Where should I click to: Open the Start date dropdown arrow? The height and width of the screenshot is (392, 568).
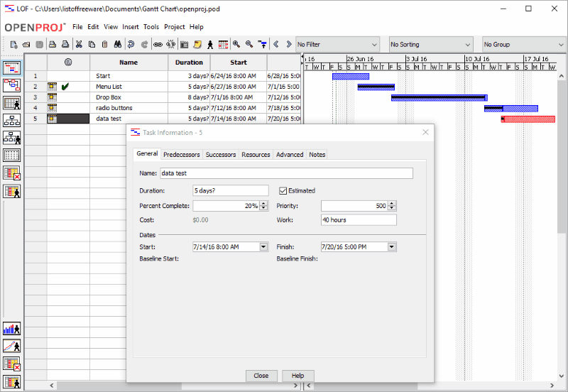click(263, 247)
